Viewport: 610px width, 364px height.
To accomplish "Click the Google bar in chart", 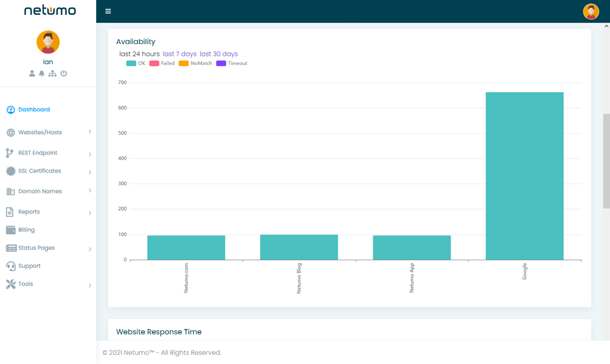I will click(x=524, y=176).
